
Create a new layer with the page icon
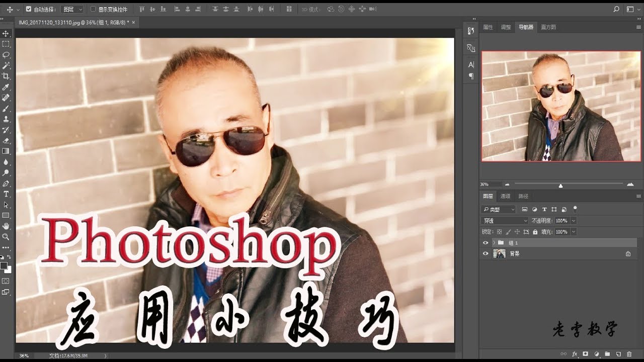pyautogui.click(x=619, y=354)
